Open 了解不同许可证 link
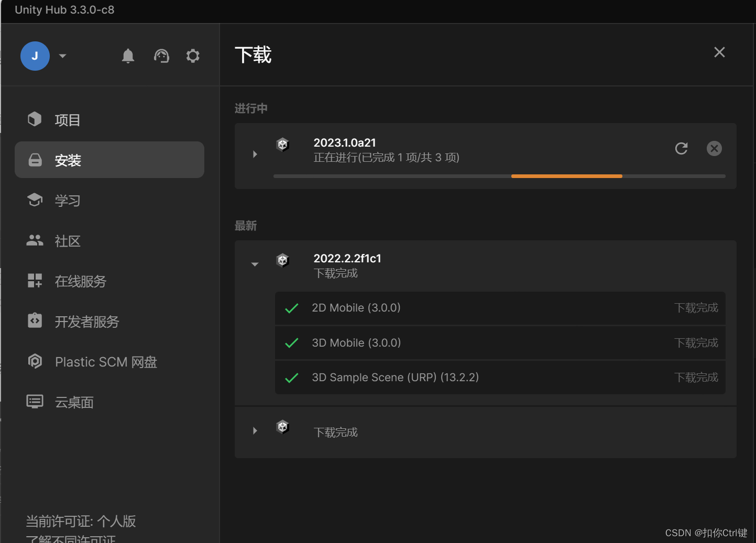The height and width of the screenshot is (543, 756). pos(70,538)
